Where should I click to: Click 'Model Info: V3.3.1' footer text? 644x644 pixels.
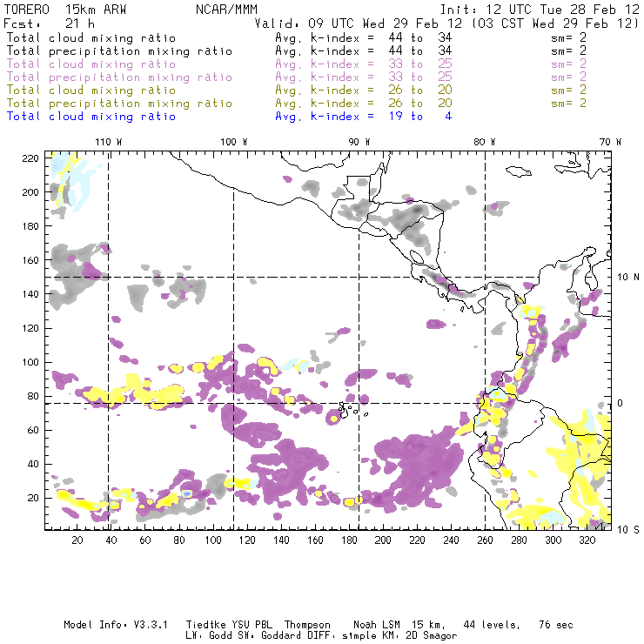coord(116,625)
